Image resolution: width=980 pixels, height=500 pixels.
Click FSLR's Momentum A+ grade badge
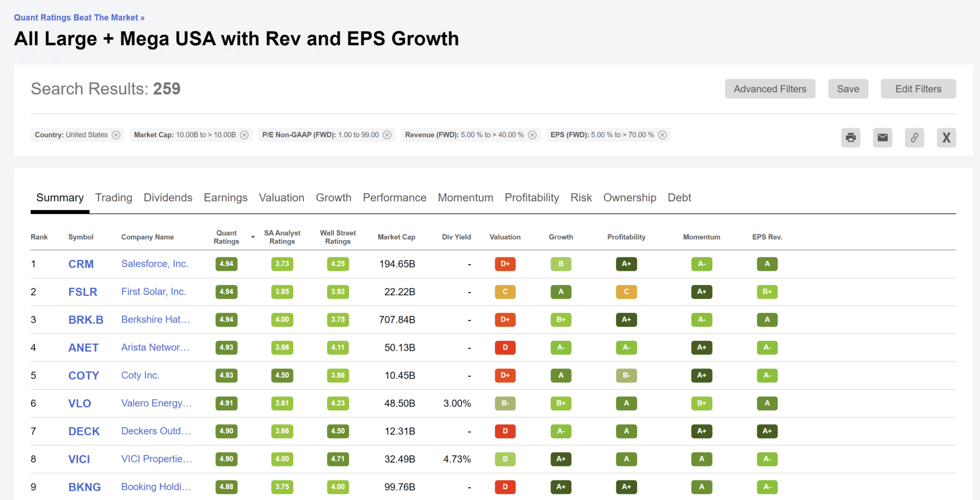[x=702, y=291]
